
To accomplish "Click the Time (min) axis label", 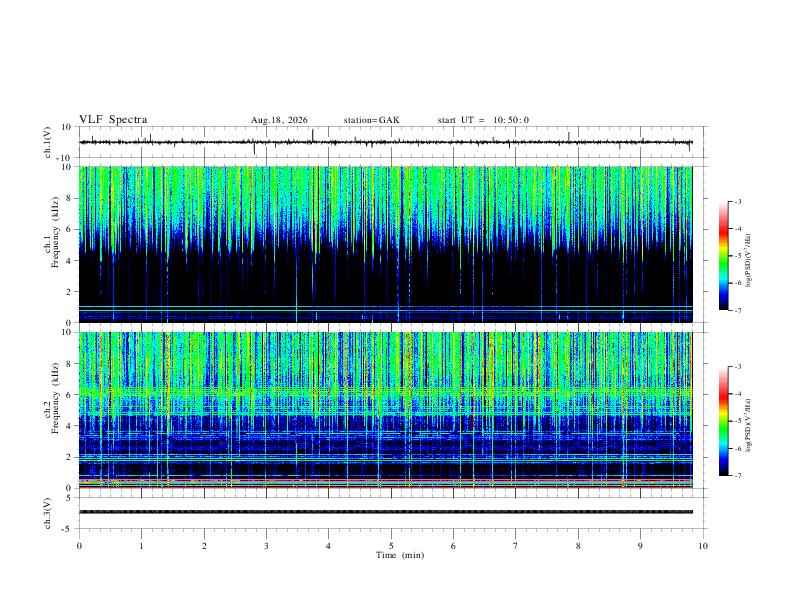I will tap(400, 555).
